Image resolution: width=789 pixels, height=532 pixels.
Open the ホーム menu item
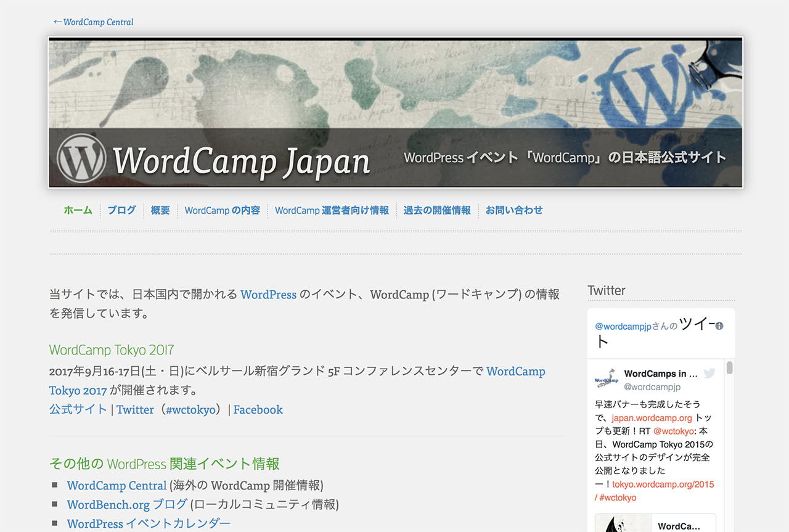tap(78, 210)
